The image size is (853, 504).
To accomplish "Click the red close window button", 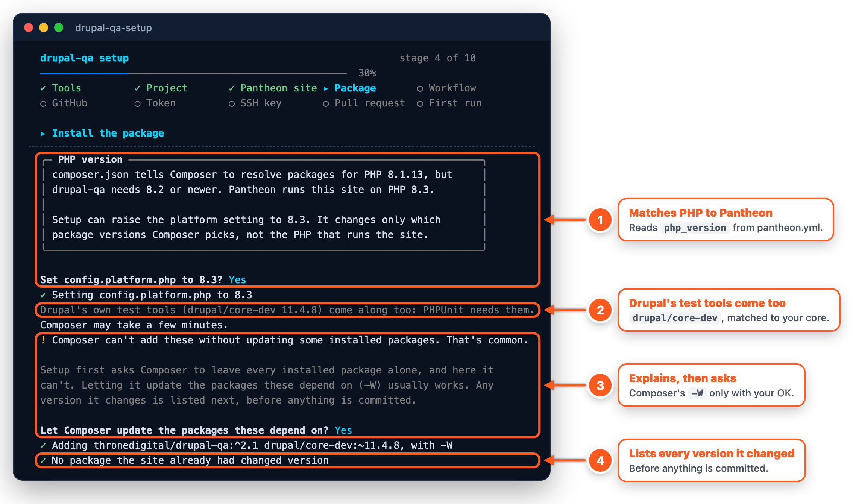I will pyautogui.click(x=29, y=28).
